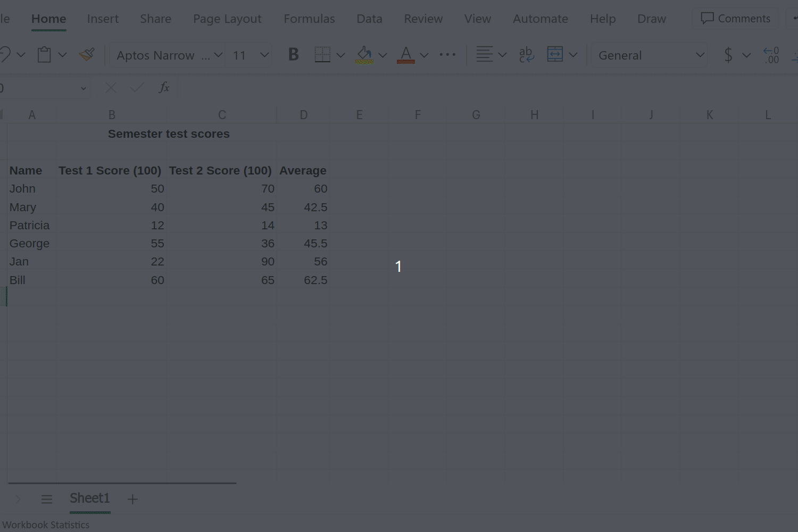Image resolution: width=798 pixels, height=532 pixels.
Task: Expand the Fill Color dropdown arrow
Action: [383, 55]
